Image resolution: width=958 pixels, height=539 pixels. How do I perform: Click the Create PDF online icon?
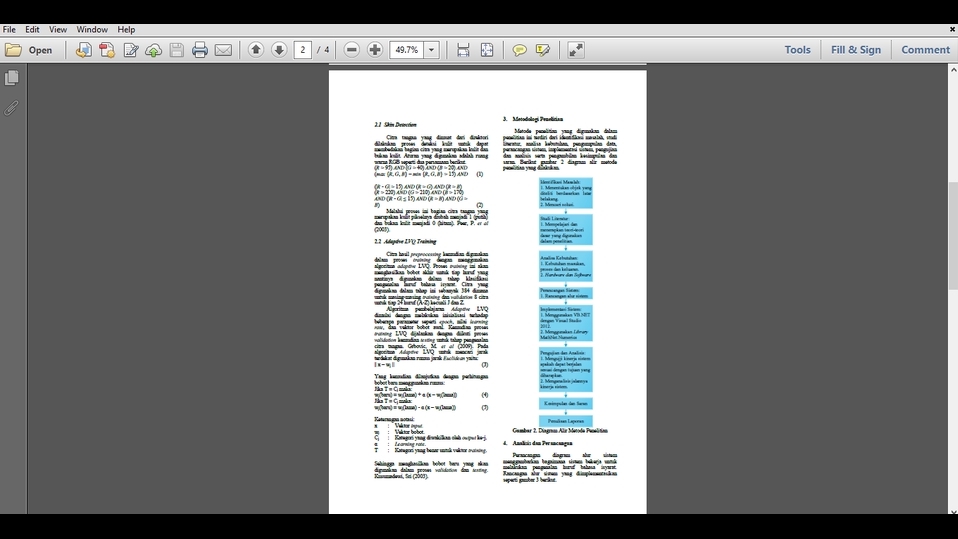coord(84,50)
